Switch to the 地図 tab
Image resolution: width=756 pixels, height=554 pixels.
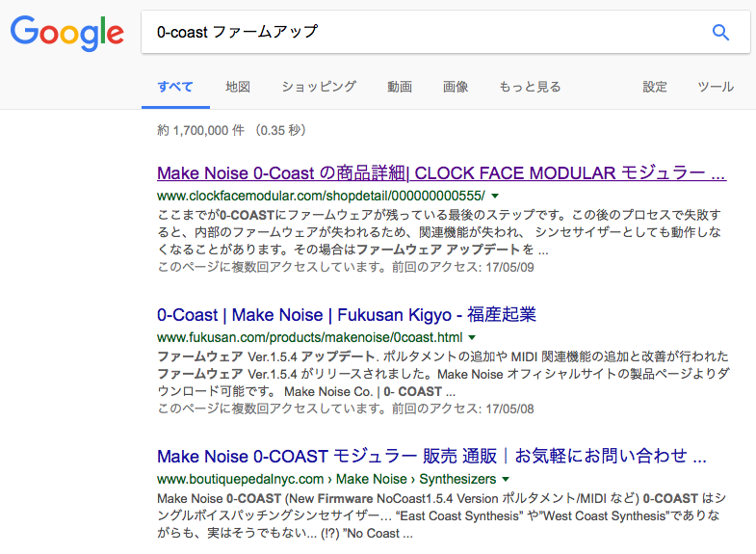click(x=238, y=87)
